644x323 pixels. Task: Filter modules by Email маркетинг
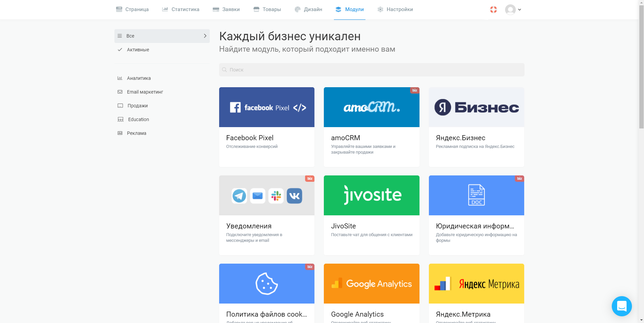[162, 92]
